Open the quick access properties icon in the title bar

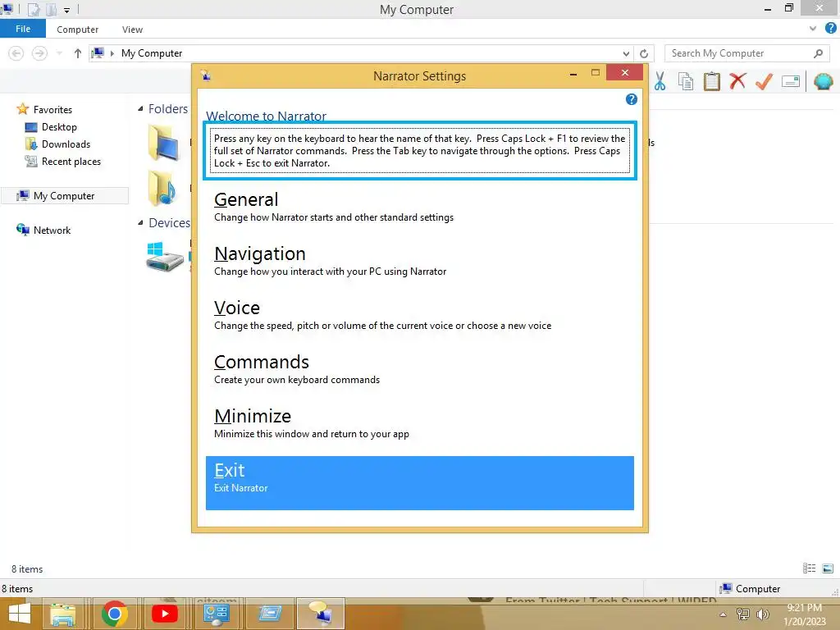pyautogui.click(x=34, y=9)
